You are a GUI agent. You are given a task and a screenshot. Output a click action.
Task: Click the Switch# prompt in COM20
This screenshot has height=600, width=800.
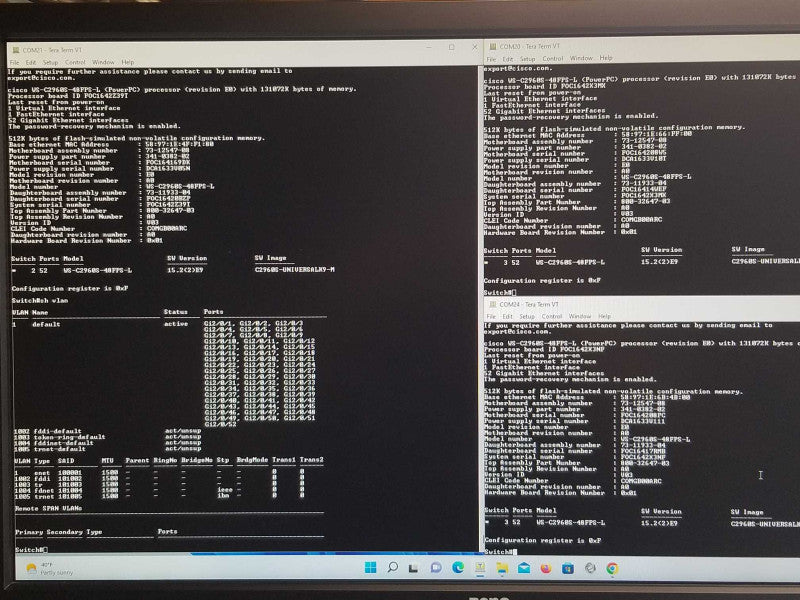pyautogui.click(x=499, y=293)
